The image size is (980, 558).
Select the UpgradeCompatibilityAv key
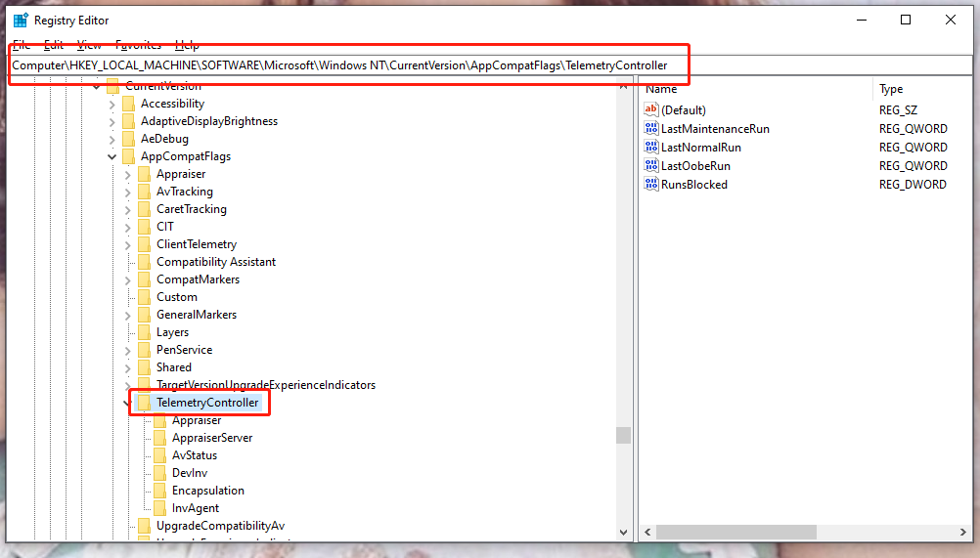(x=221, y=526)
